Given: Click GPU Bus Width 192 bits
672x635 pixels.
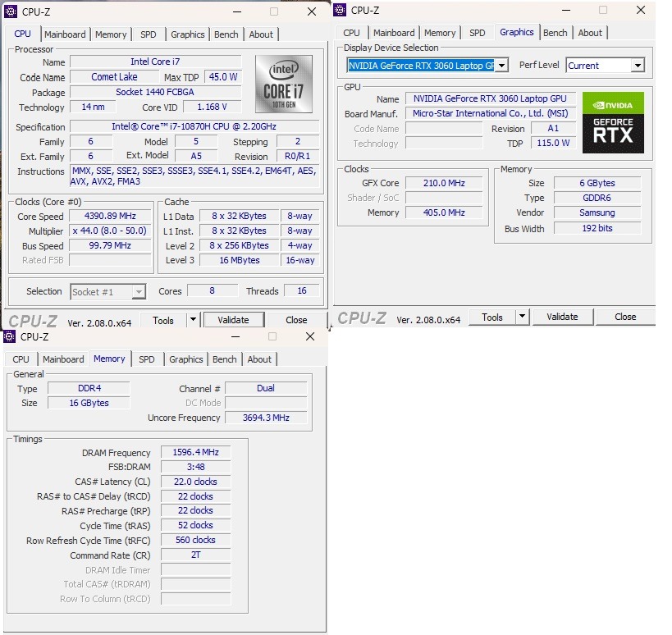Looking at the screenshot, I should pos(597,228).
